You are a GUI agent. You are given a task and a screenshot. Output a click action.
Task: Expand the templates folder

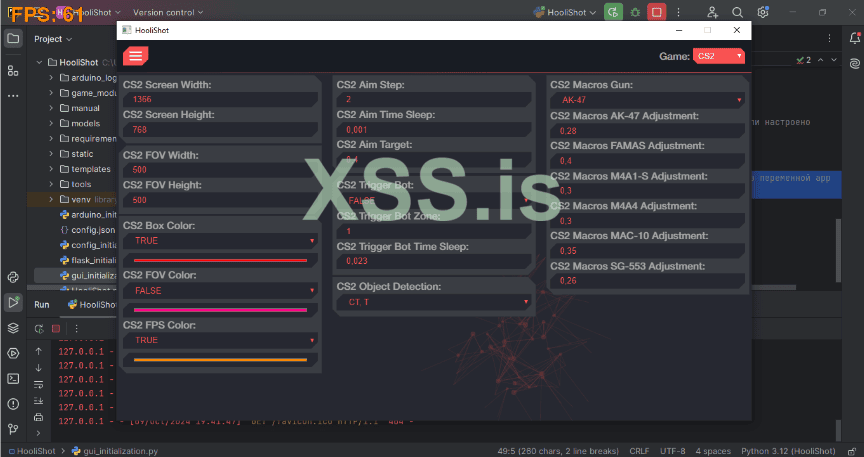(x=51, y=169)
